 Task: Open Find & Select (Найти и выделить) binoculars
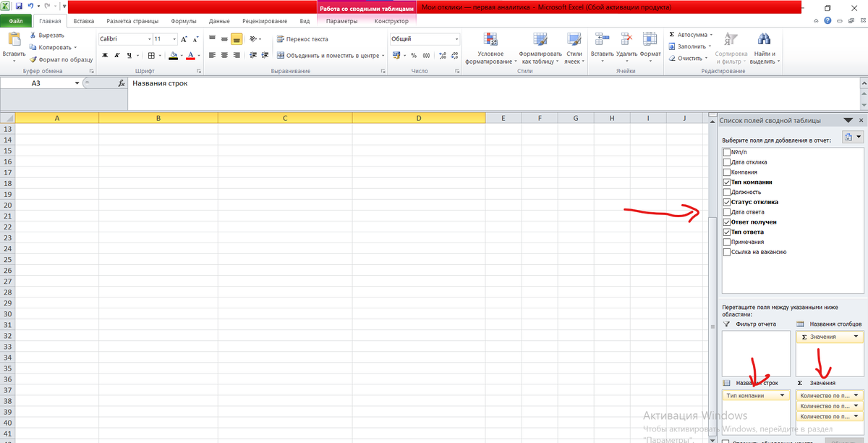pos(763,48)
